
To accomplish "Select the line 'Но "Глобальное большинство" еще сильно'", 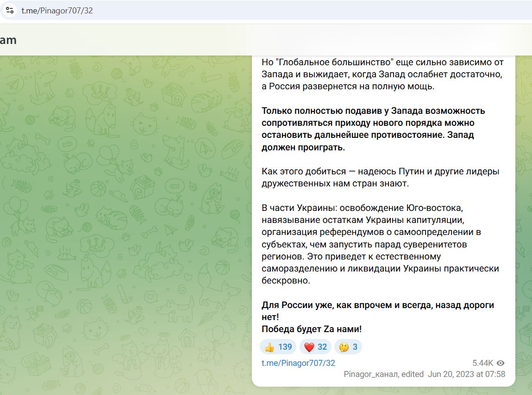I will pos(382,62).
